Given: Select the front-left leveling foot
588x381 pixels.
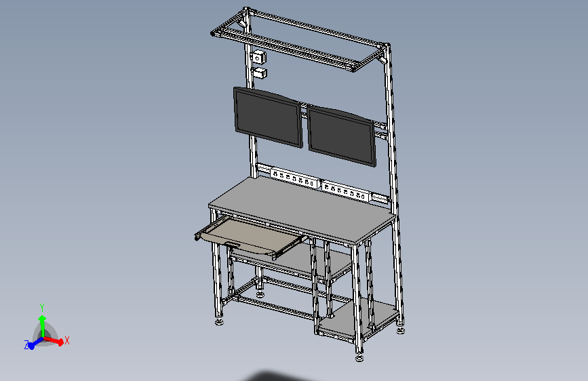Looking at the screenshot, I should pyautogui.click(x=219, y=321).
